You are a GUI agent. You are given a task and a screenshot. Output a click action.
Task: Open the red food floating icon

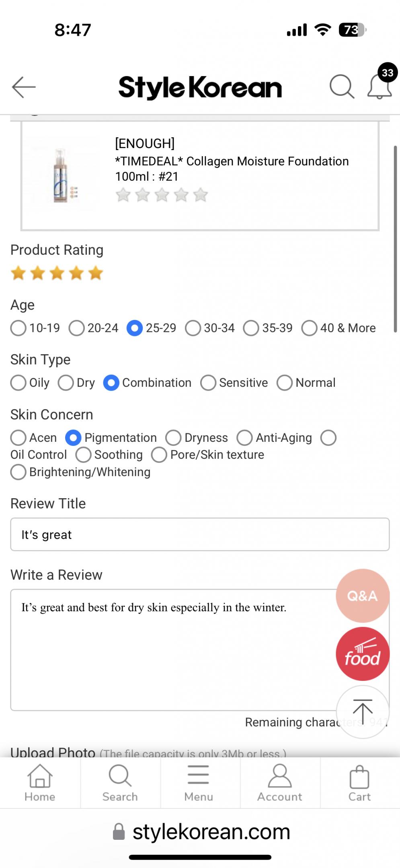click(x=363, y=654)
